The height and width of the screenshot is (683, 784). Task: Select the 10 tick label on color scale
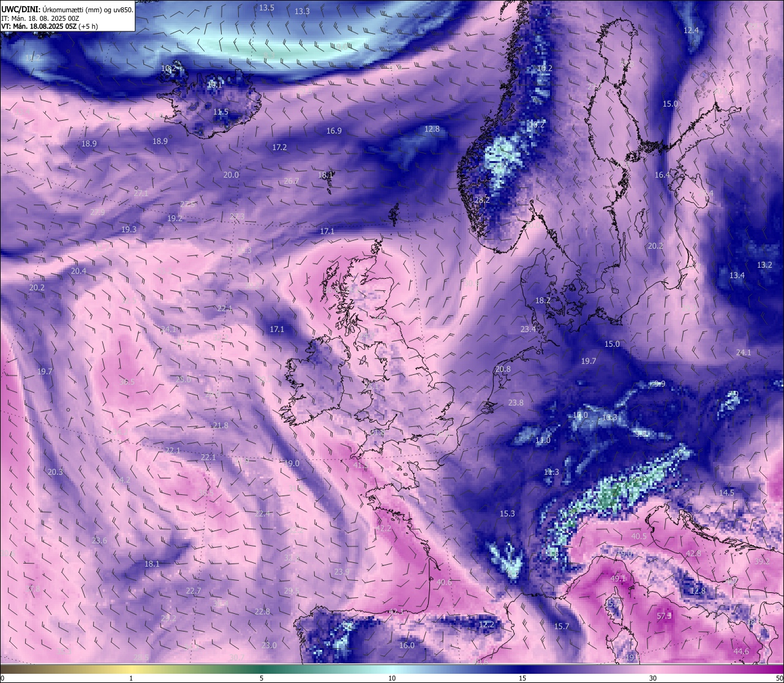pos(392,678)
